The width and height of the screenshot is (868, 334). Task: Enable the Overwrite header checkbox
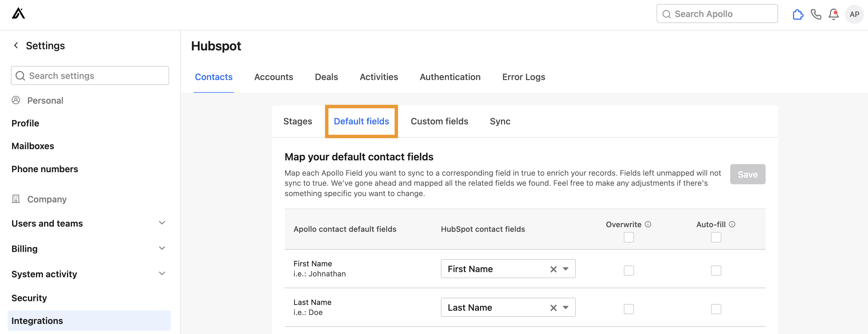coord(628,237)
